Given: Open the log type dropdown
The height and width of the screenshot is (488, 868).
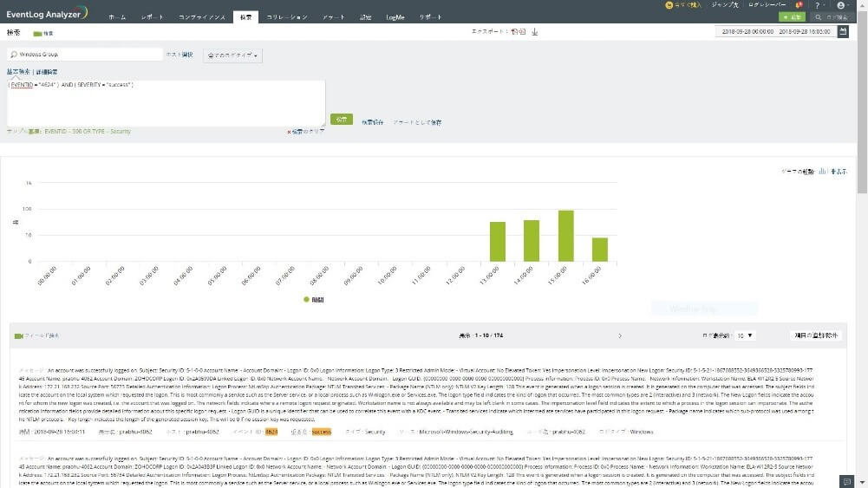Looking at the screenshot, I should (232, 55).
